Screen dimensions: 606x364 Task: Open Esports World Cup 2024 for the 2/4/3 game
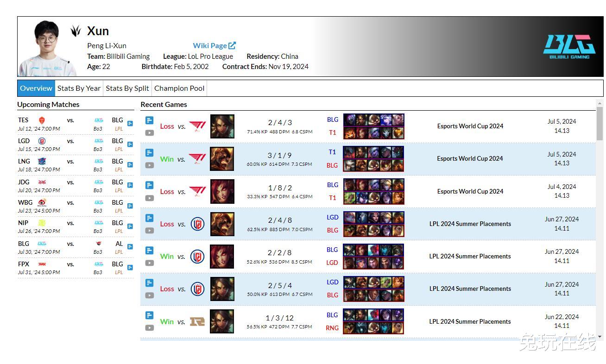tap(470, 126)
